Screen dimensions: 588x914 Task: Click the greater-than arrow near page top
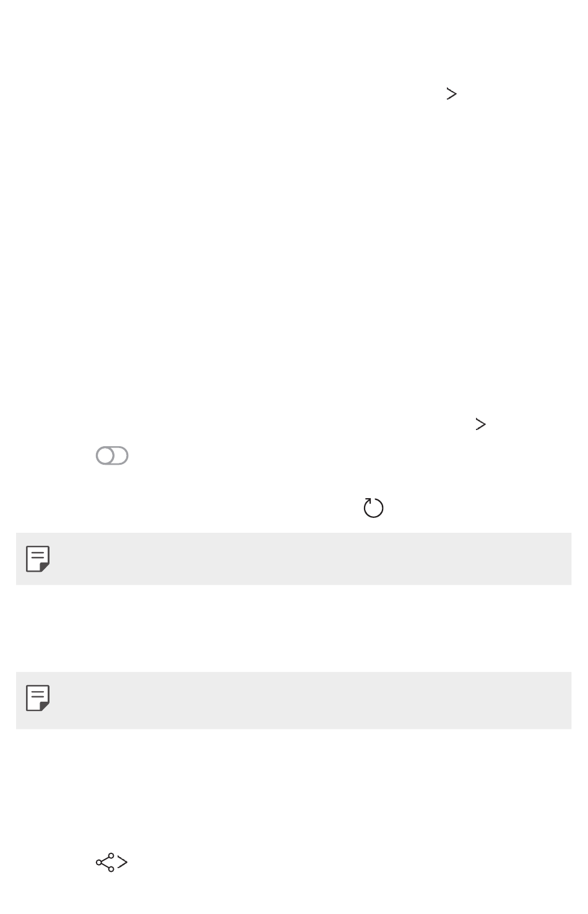pos(451,94)
